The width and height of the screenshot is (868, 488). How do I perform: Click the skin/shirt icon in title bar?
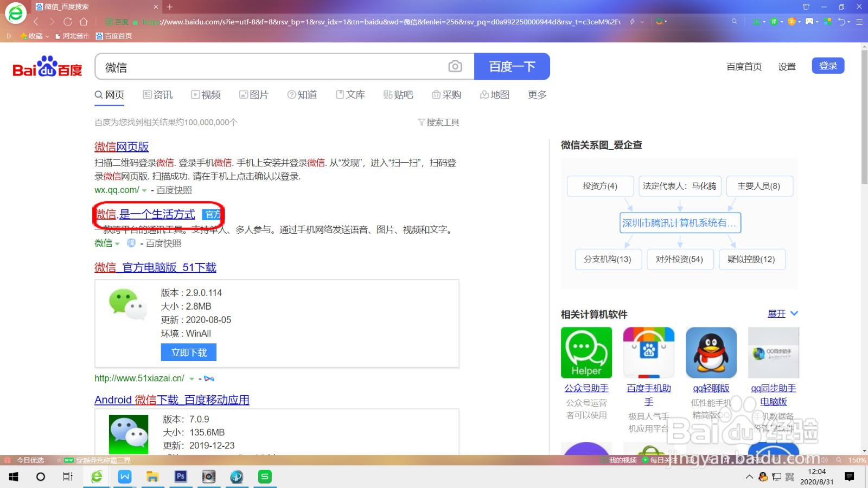[x=806, y=7]
